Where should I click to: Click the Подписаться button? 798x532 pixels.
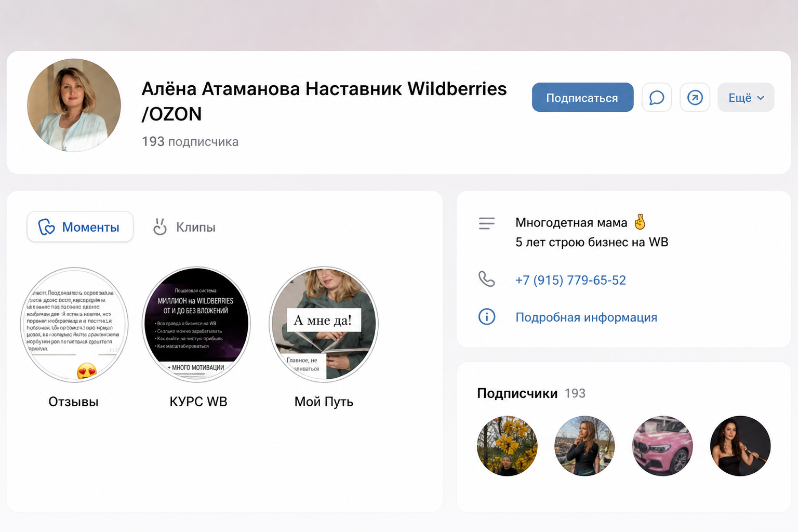coord(582,97)
